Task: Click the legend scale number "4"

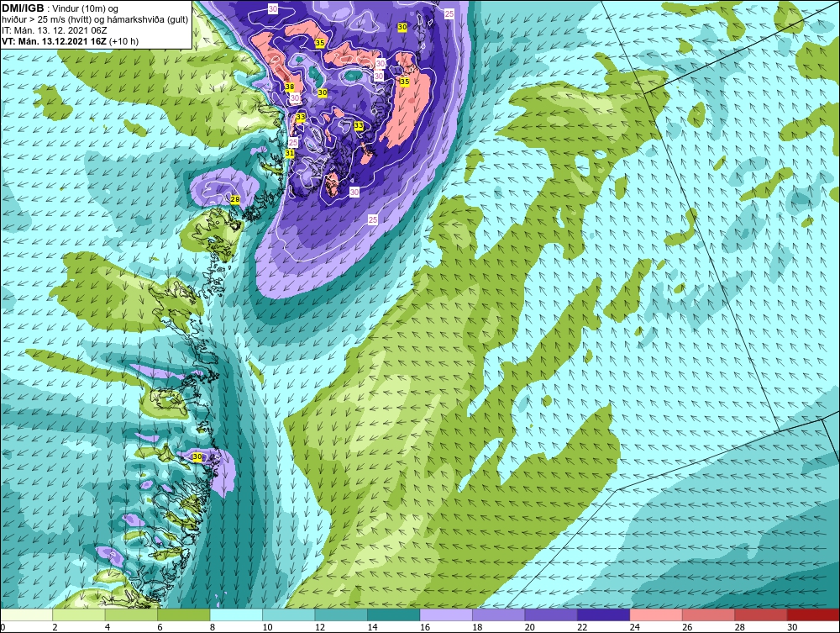Action: 108,627
